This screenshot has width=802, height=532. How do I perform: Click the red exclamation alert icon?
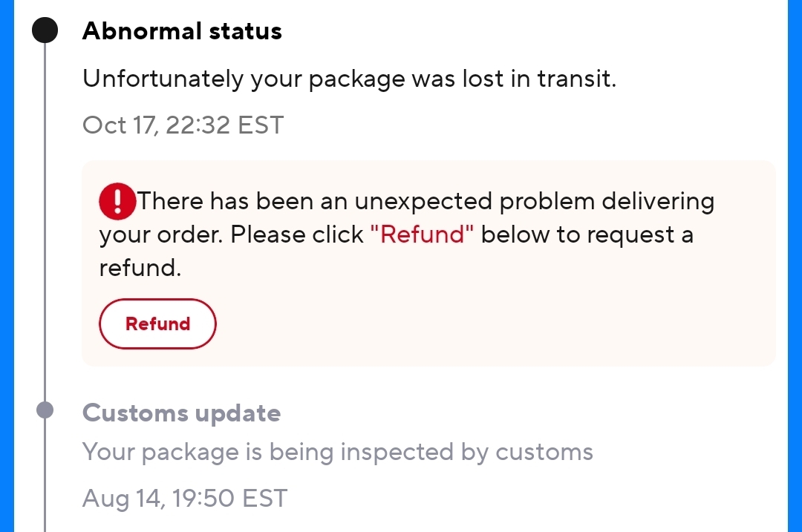[x=117, y=201]
